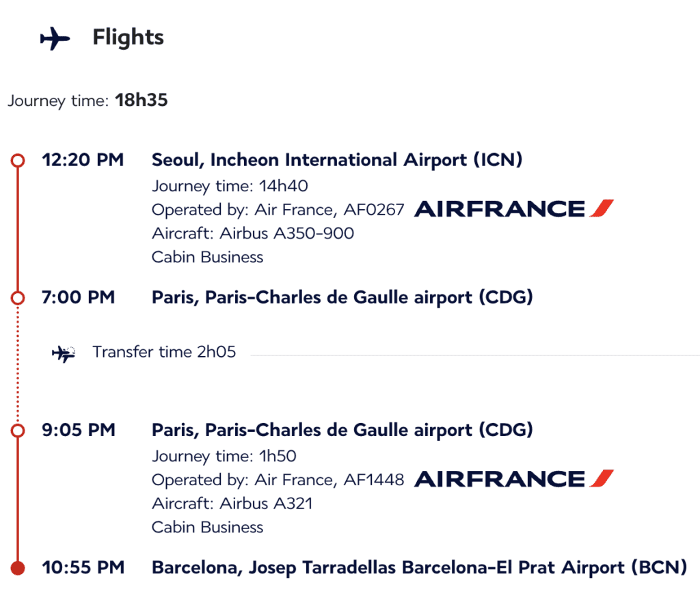Click the Air France logo for AF1448

[514, 478]
